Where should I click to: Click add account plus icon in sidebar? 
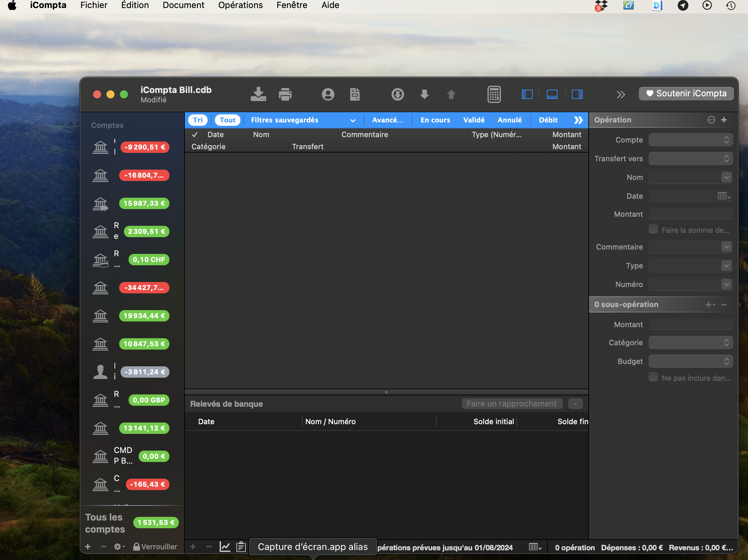point(88,547)
